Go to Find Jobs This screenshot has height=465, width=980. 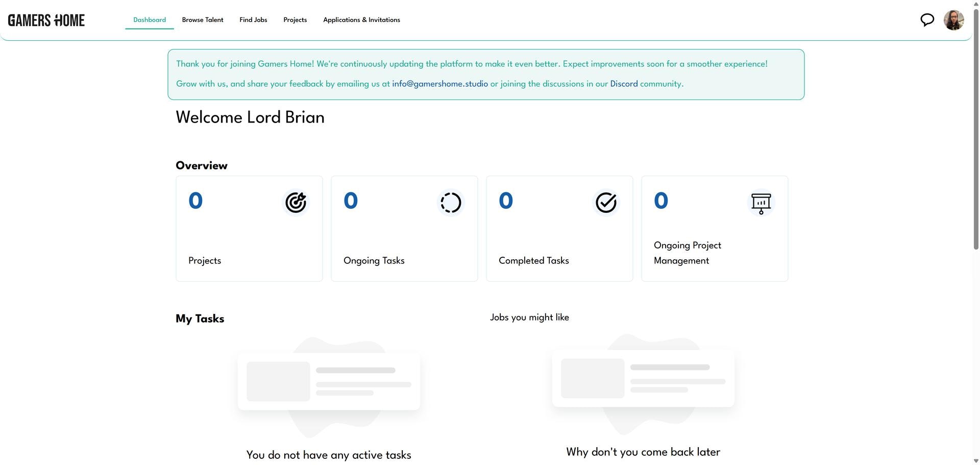click(253, 20)
